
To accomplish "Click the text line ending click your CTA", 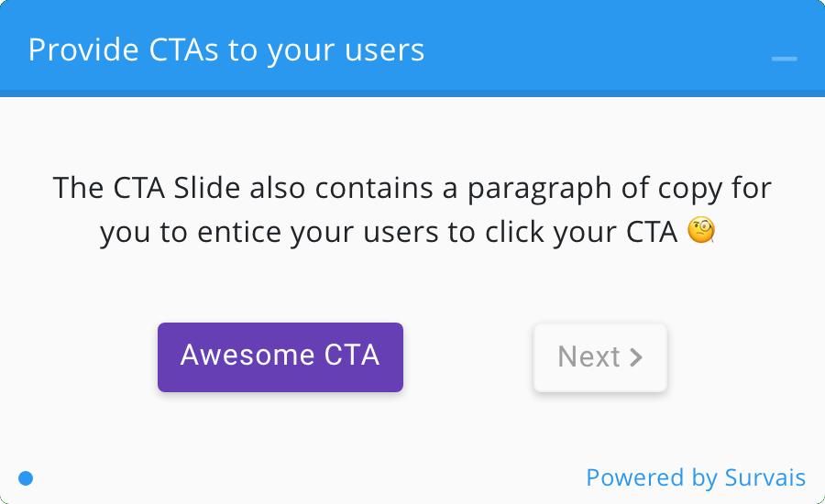I will (390, 232).
